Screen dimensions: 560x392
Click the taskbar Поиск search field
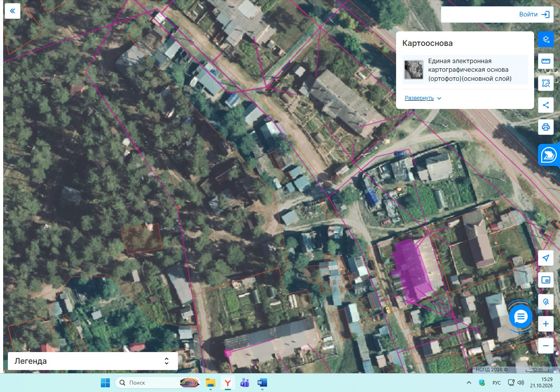point(148,383)
